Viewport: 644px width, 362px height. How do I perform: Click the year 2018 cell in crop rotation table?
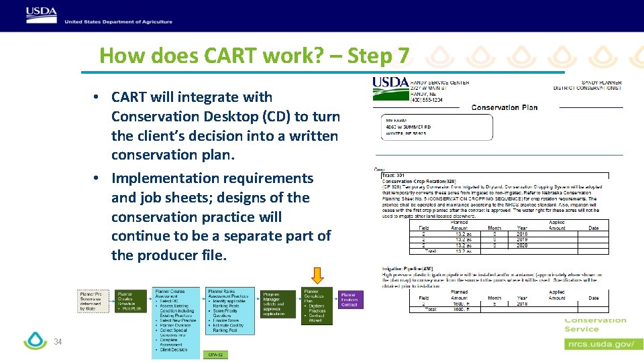(522, 234)
